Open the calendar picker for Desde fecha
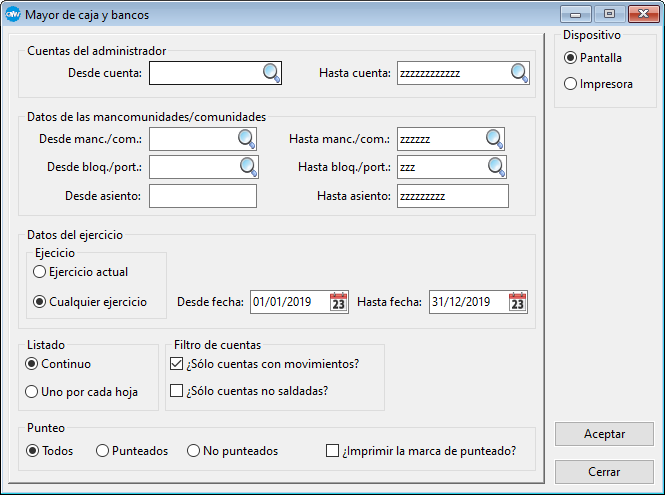This screenshot has height=495, width=665. (339, 302)
